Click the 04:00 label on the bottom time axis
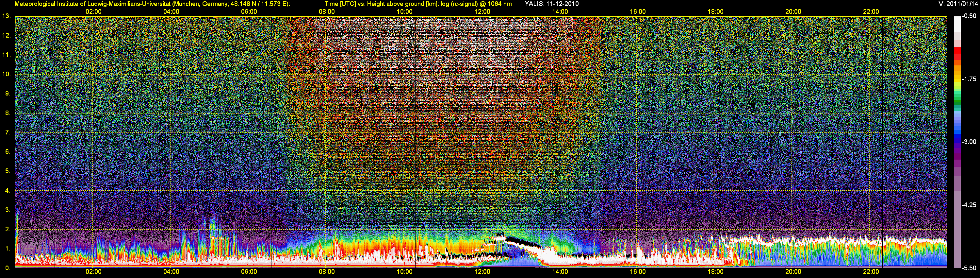Image resolution: width=980 pixels, height=278 pixels. 171,272
